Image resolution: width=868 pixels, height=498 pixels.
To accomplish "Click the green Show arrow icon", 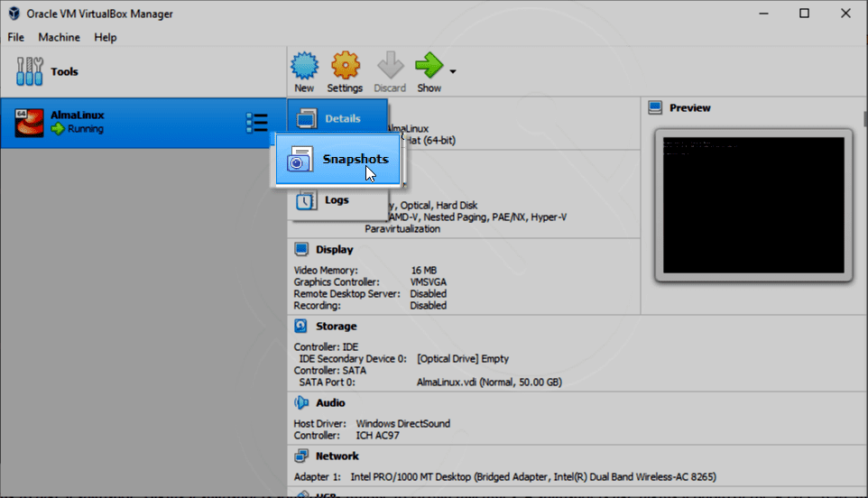I will click(x=429, y=66).
